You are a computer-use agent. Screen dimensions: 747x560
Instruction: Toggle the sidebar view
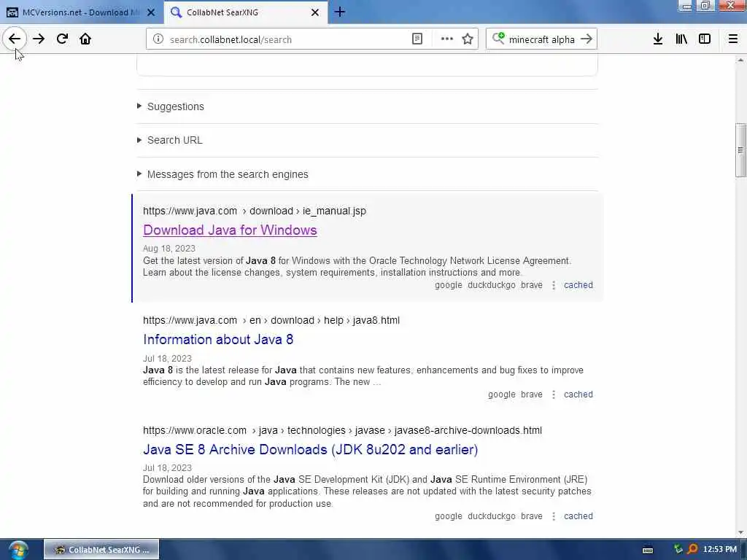click(705, 39)
